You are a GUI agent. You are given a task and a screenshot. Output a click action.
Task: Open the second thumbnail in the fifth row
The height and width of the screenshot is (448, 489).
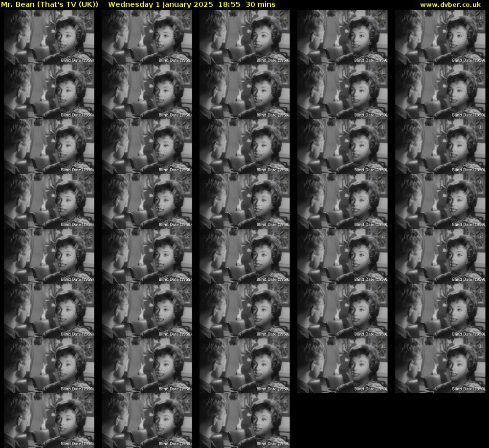point(147,256)
